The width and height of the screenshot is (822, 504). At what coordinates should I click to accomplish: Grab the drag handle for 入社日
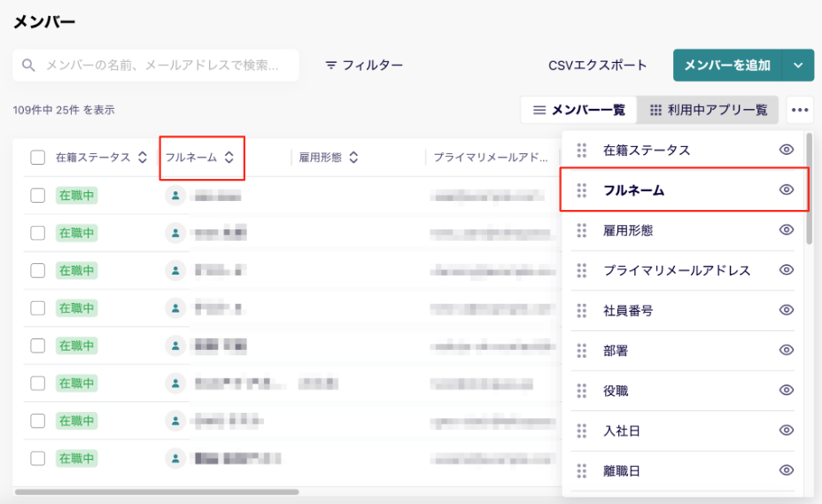click(581, 430)
